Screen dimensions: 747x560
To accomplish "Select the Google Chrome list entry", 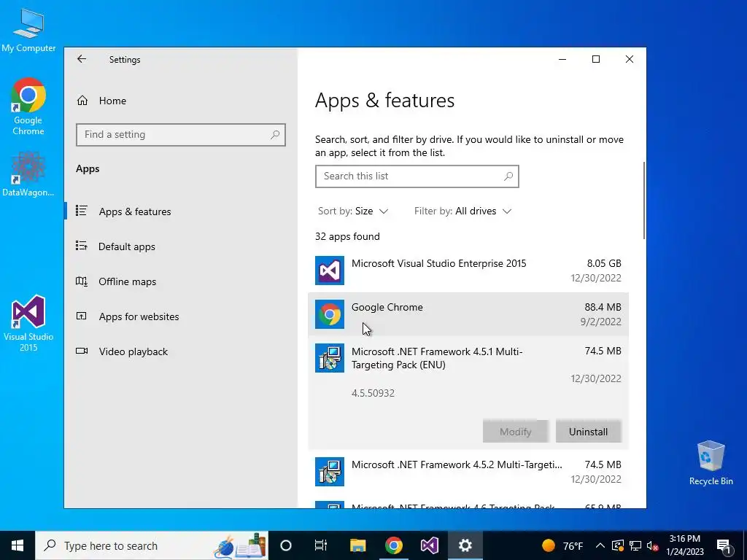I will [x=468, y=314].
